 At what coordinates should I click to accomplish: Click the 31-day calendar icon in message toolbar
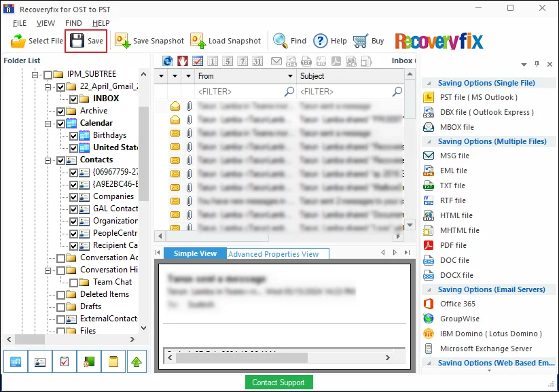click(x=257, y=61)
